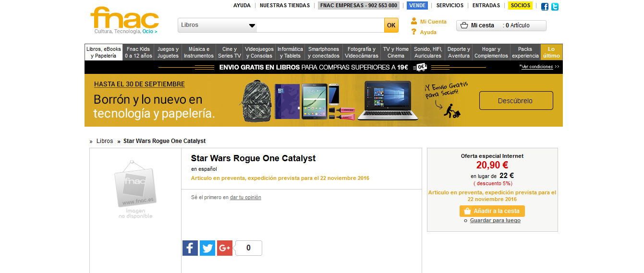Click the 20,90 € price
The height and width of the screenshot is (273, 644).
[x=492, y=165]
